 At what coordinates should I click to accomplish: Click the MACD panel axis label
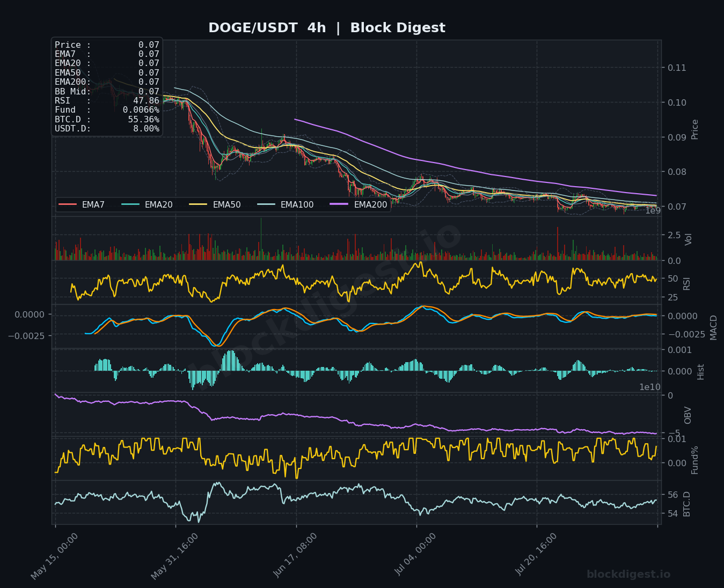tap(713, 327)
